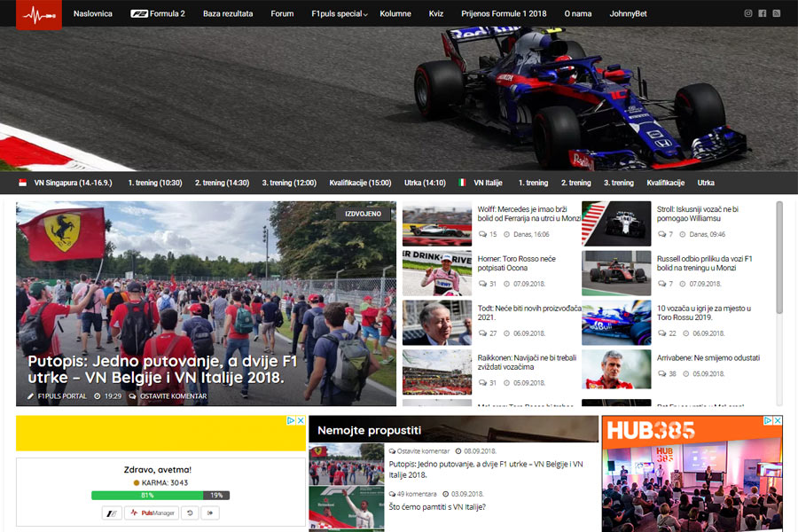Viewport: 798px width, 532px height.
Task: Click the IZDVOJENO badge on featured image
Action: (x=363, y=214)
